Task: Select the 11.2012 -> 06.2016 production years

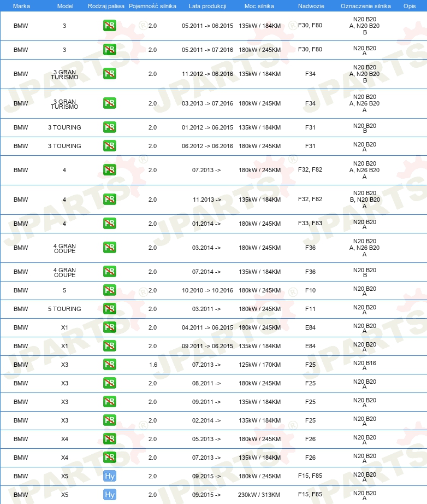Action: (x=207, y=74)
